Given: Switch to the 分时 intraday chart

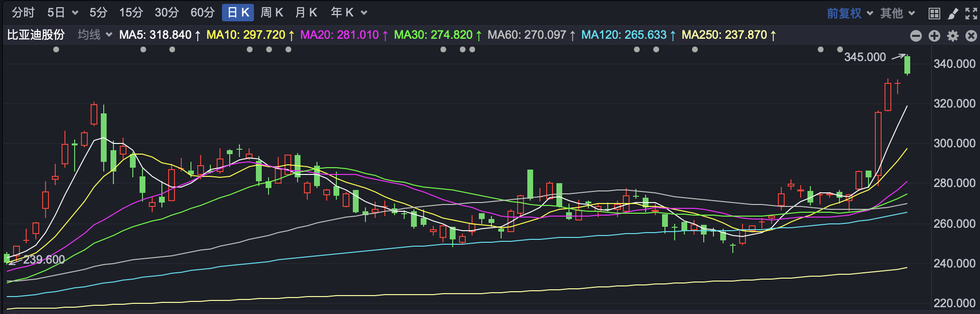Looking at the screenshot, I should [23, 13].
